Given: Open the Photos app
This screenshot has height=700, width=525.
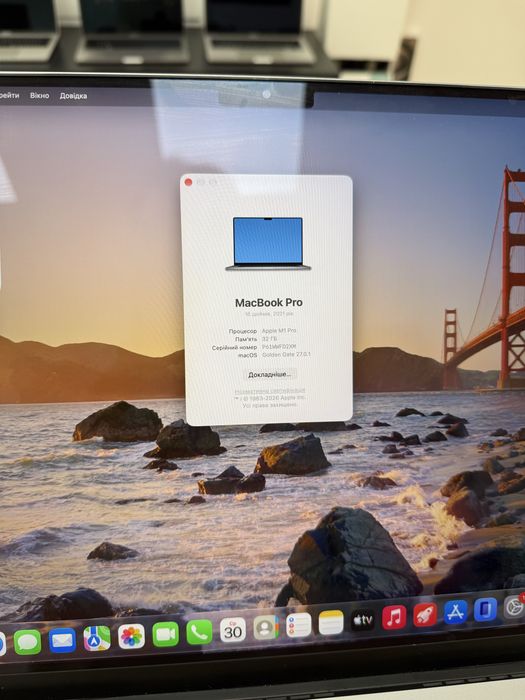Looking at the screenshot, I should point(131,636).
